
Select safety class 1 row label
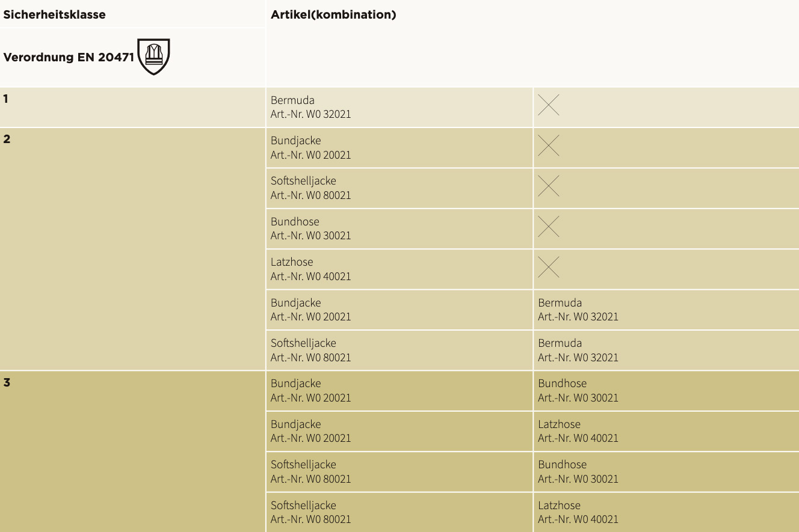tap(6, 99)
